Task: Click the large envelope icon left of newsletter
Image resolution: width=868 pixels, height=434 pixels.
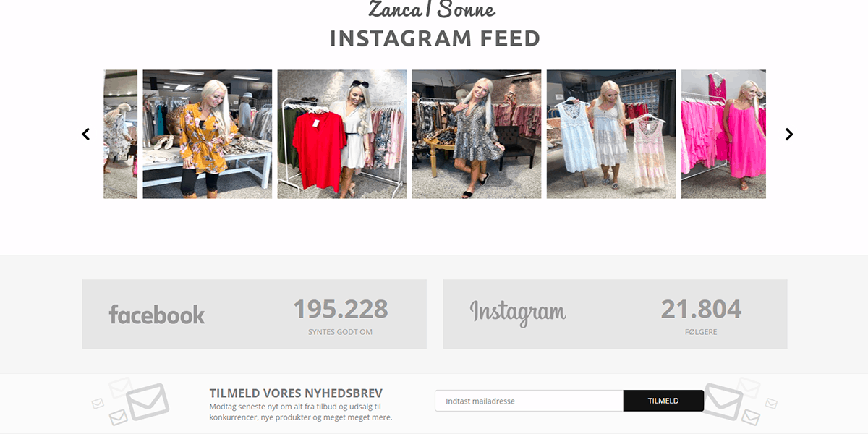Action: [148, 402]
